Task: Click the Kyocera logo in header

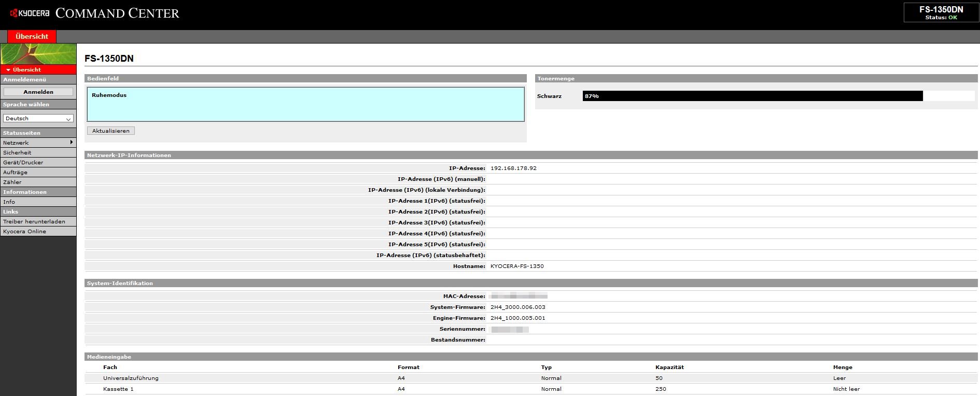Action: coord(30,13)
